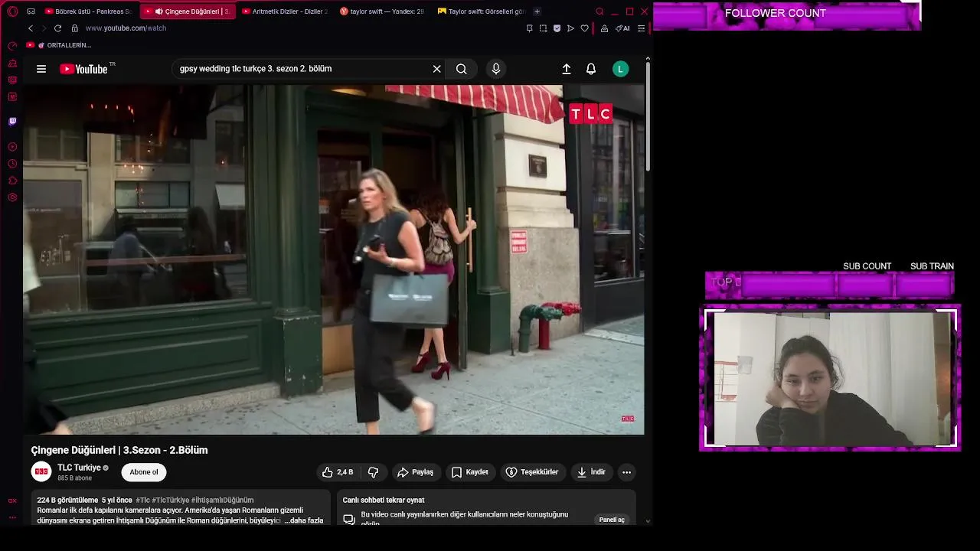Image resolution: width=980 pixels, height=551 pixels.
Task: Open TLC Turkiye channel avatar
Action: click(41, 472)
